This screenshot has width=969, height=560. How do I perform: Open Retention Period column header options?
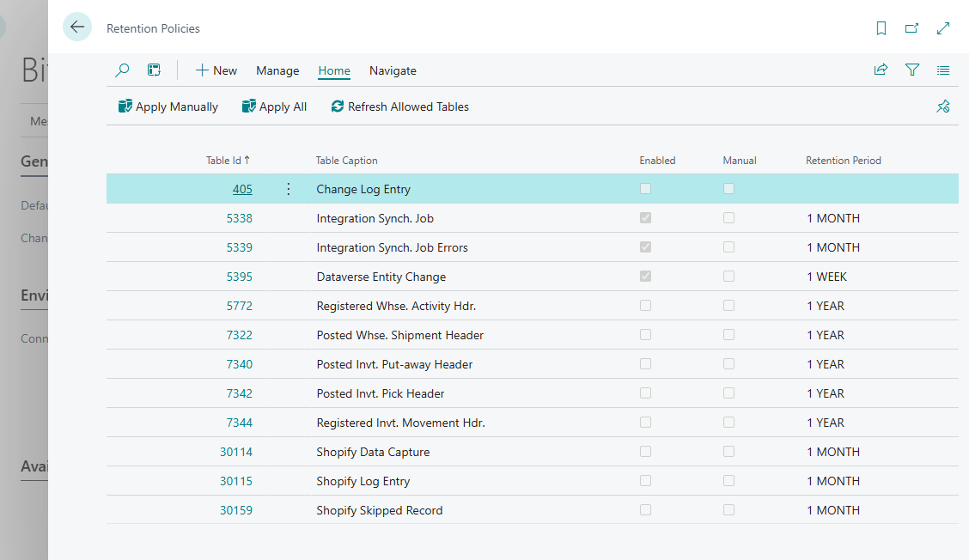pos(844,160)
